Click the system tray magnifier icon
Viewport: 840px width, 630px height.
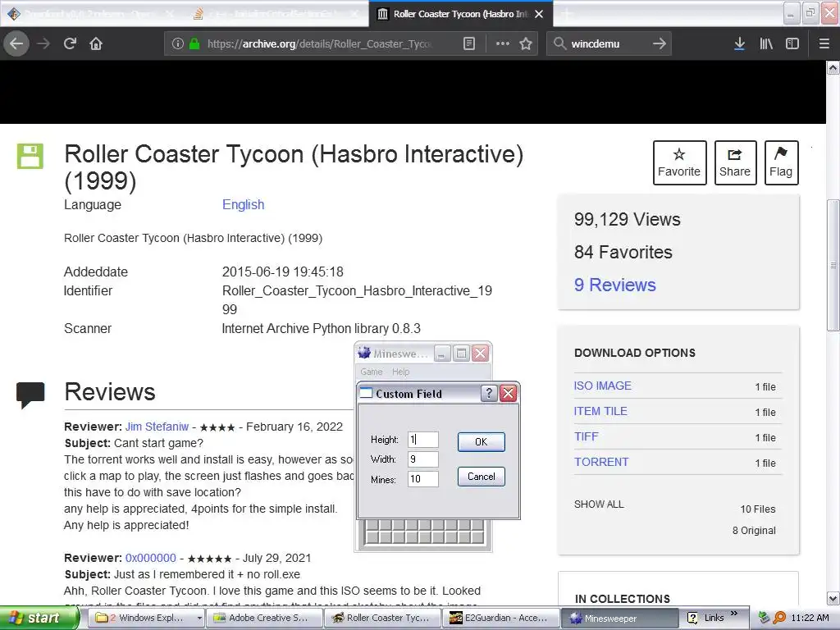coord(779,619)
